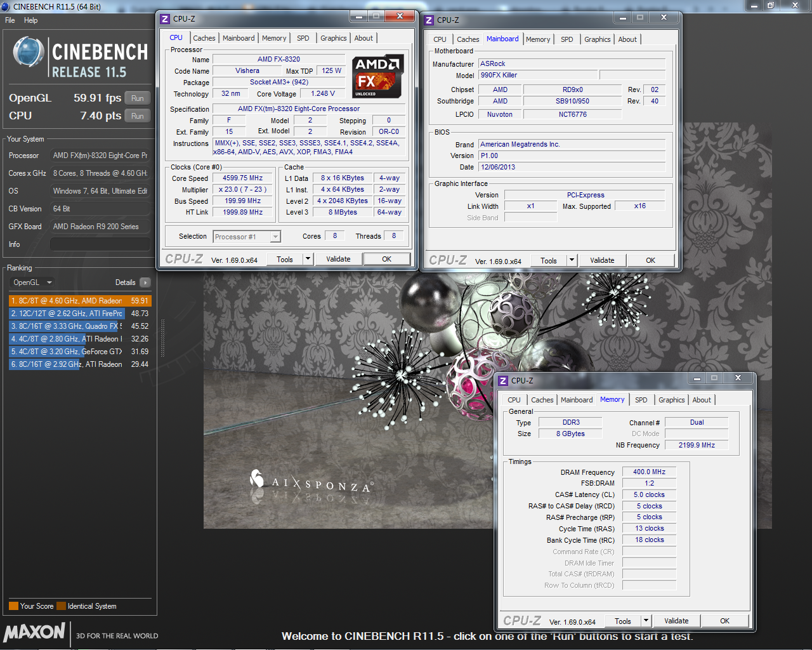This screenshot has width=812, height=650.
Task: Select ranking row 1 at 4.60 GHz
Action: 80,301
